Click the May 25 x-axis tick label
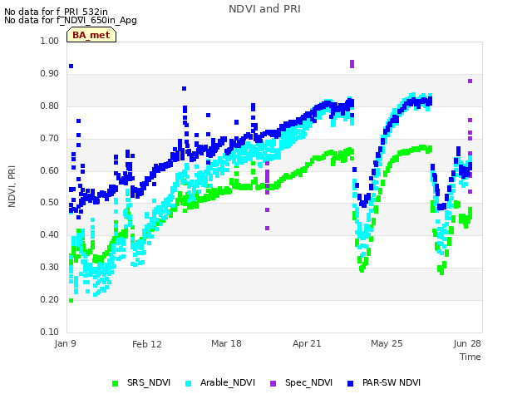The height and width of the screenshot is (399, 532). click(x=387, y=343)
